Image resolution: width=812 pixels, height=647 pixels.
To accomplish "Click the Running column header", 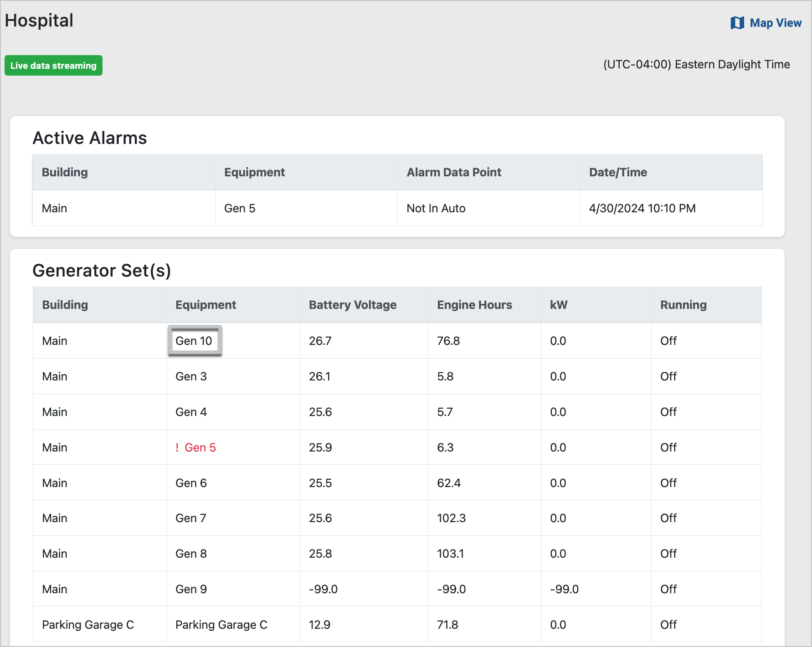I will click(x=683, y=305).
